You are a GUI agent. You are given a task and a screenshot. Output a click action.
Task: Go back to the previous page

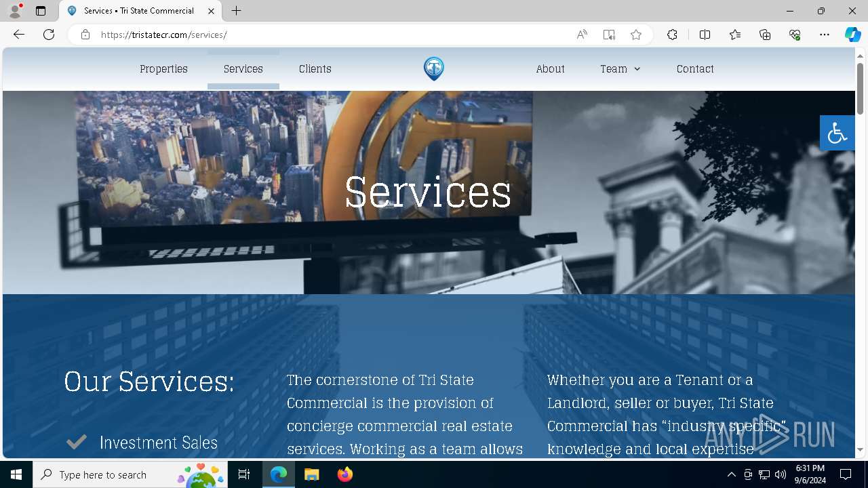click(x=19, y=35)
